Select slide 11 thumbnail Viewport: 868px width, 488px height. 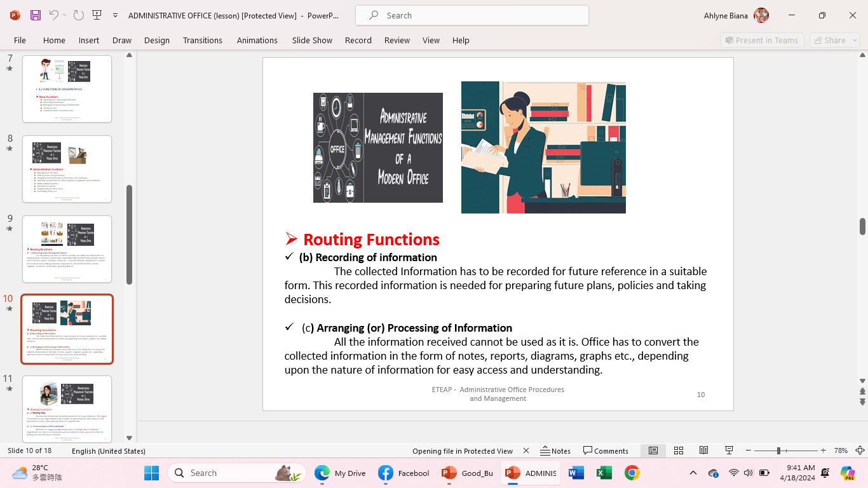click(67, 409)
